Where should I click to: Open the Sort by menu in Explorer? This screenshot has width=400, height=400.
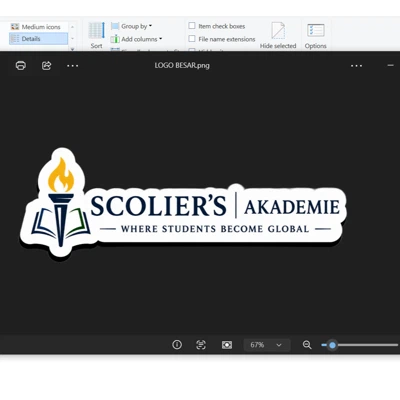pyautogui.click(x=97, y=35)
